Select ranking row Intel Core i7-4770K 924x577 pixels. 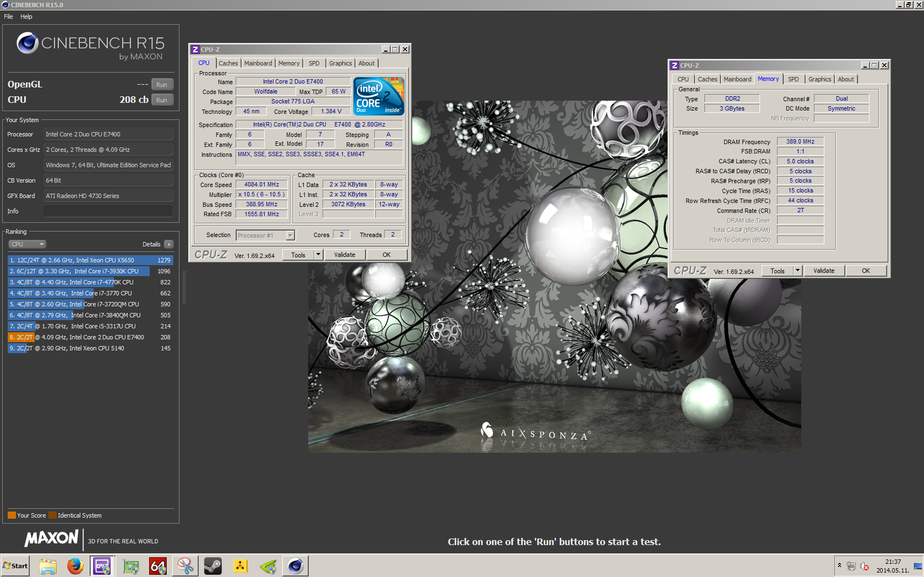pyautogui.click(x=90, y=282)
